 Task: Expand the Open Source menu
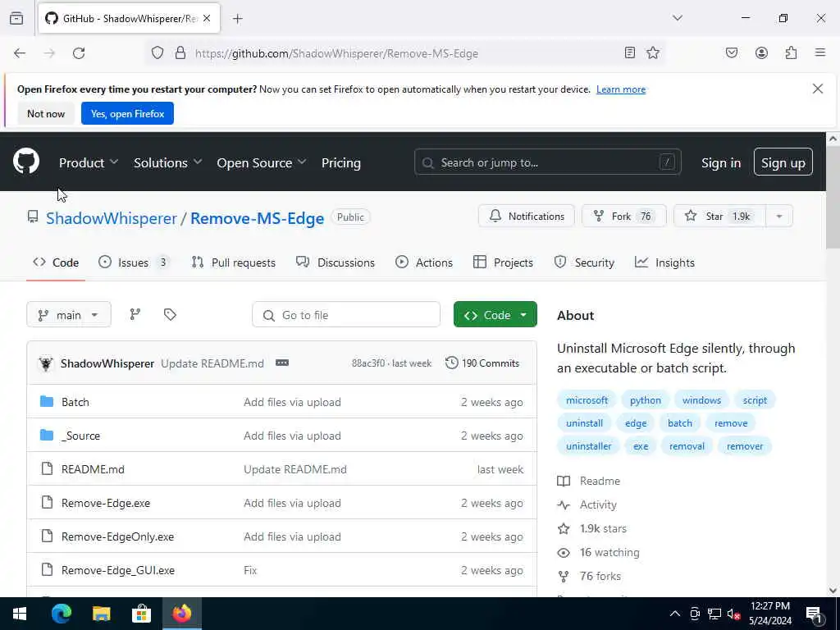tap(262, 163)
